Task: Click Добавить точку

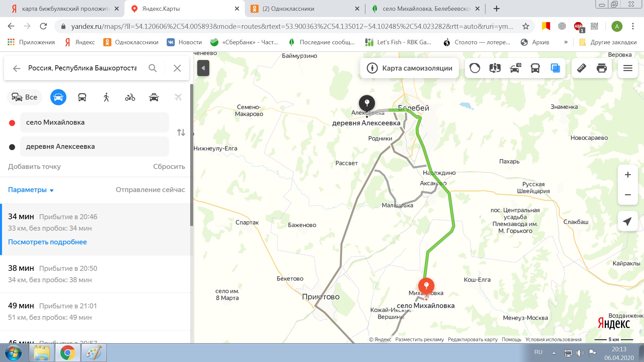Action: [34, 167]
